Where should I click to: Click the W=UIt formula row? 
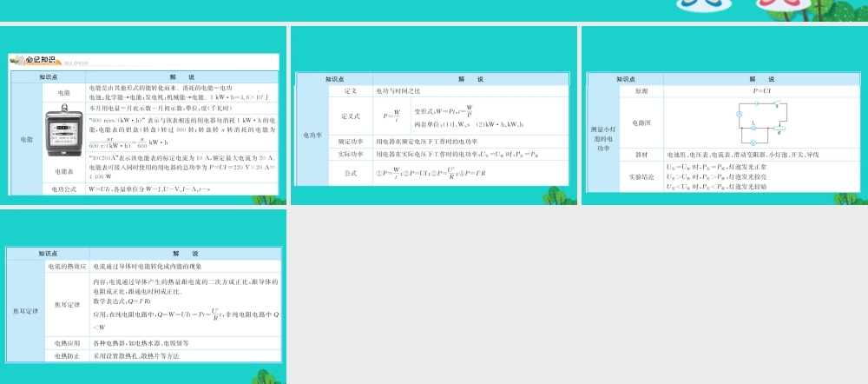149,189
